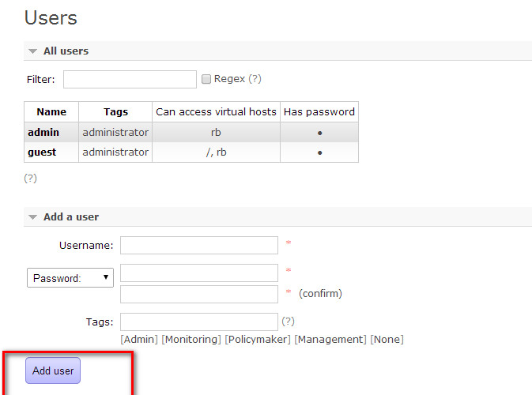Collapse the All users section triangle
This screenshot has width=532, height=395.
(32, 51)
